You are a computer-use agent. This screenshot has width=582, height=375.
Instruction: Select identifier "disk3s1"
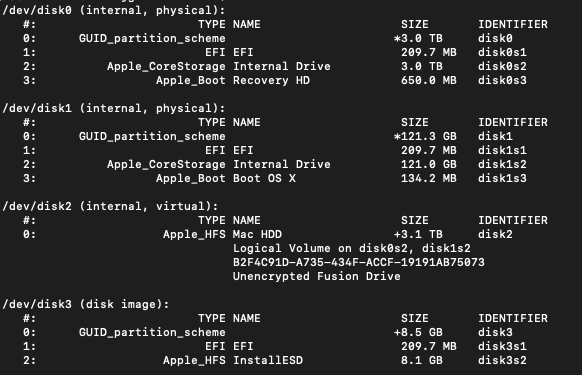(x=502, y=346)
